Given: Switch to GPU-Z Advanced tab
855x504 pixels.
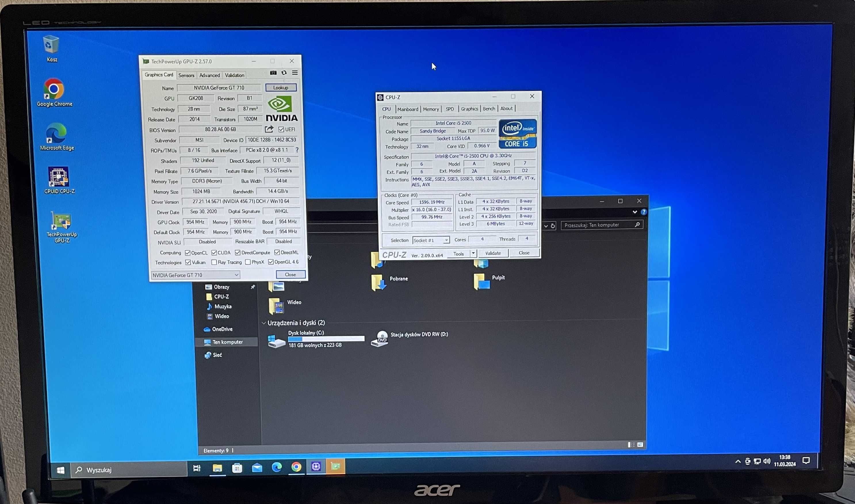Looking at the screenshot, I should tap(209, 75).
